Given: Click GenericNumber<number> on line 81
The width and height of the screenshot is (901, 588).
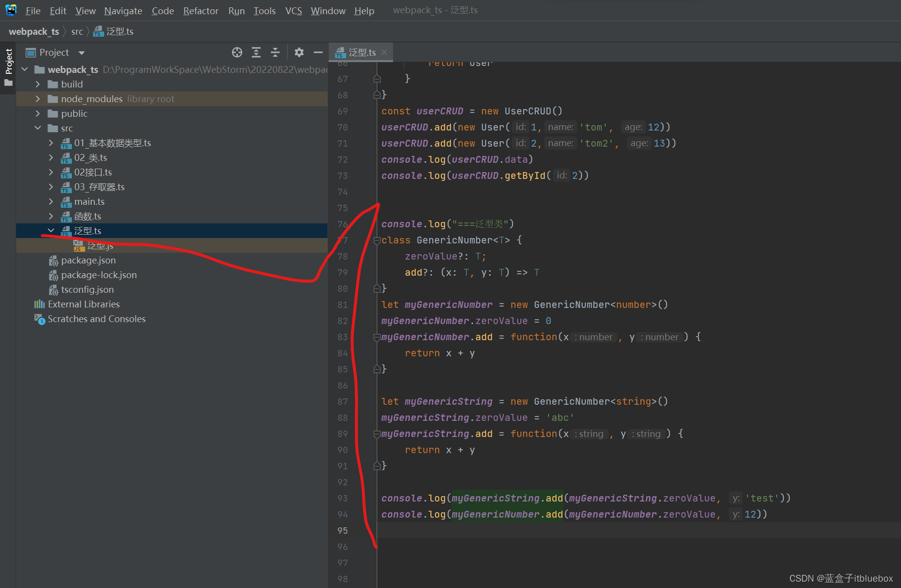Looking at the screenshot, I should pyautogui.click(x=595, y=305).
